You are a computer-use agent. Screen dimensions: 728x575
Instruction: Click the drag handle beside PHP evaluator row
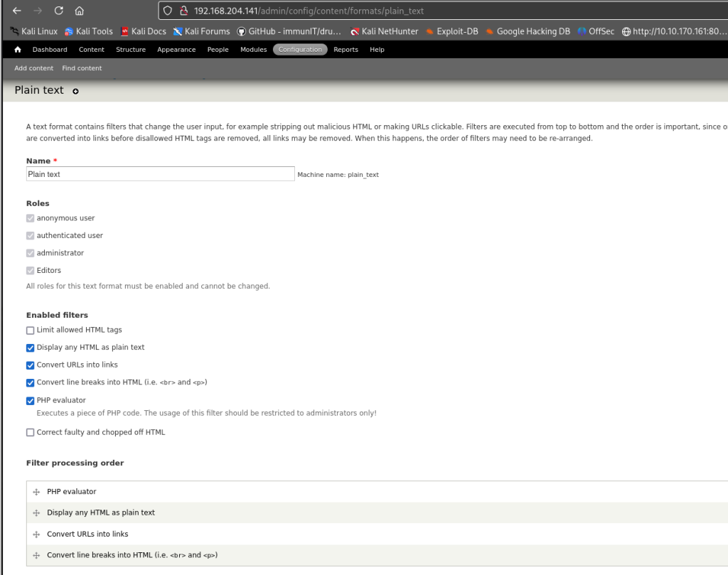point(36,492)
